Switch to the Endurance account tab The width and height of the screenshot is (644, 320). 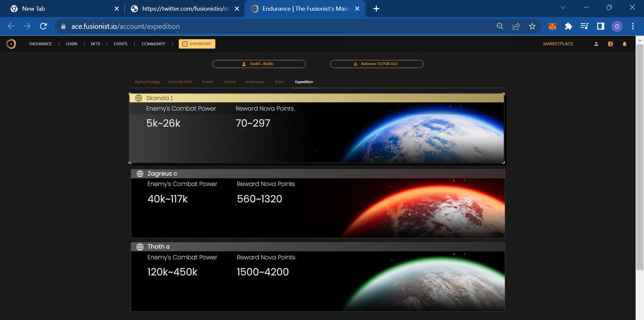[255, 82]
